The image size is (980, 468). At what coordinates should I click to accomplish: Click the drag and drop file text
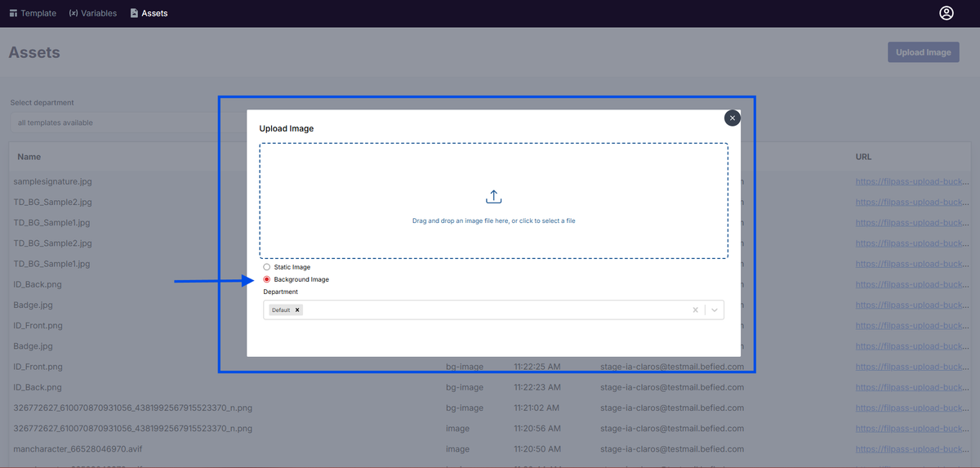click(x=494, y=221)
